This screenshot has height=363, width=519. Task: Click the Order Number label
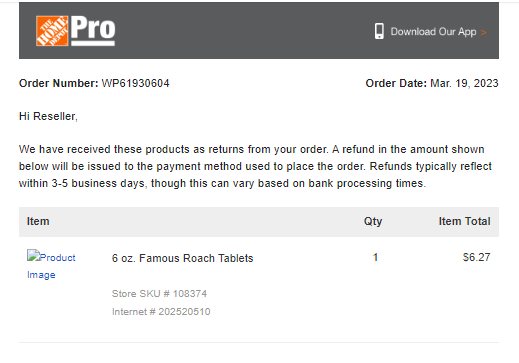[59, 83]
